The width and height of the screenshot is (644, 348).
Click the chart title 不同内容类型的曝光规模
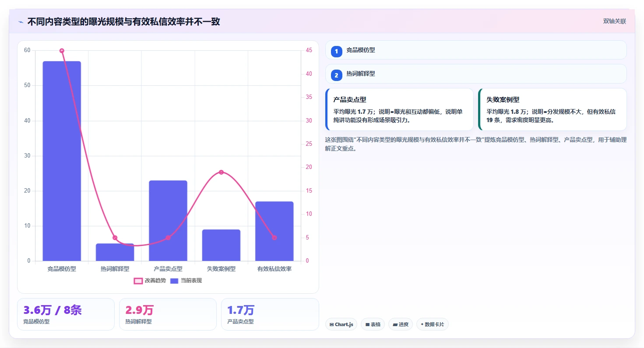(x=124, y=21)
